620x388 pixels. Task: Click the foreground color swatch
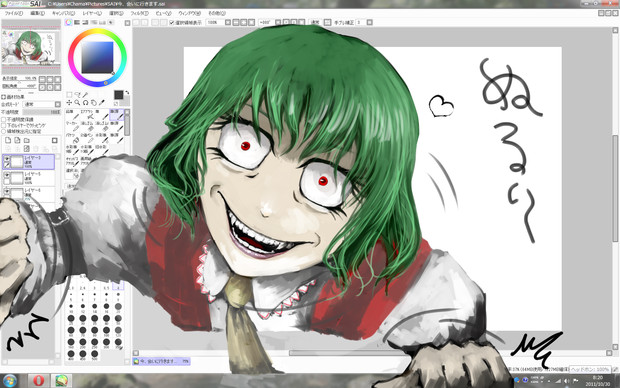119,95
